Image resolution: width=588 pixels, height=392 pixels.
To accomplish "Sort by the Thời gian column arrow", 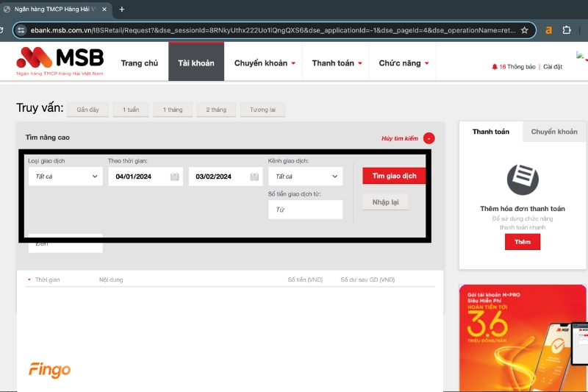I will 29,279.
